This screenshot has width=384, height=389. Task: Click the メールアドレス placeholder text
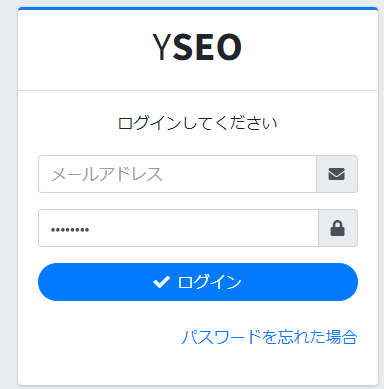pos(107,174)
